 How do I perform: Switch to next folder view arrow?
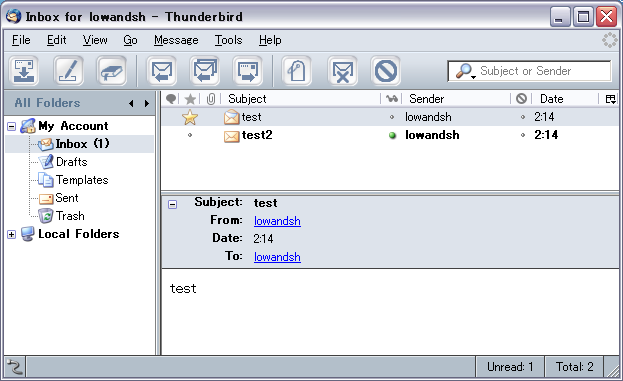147,104
